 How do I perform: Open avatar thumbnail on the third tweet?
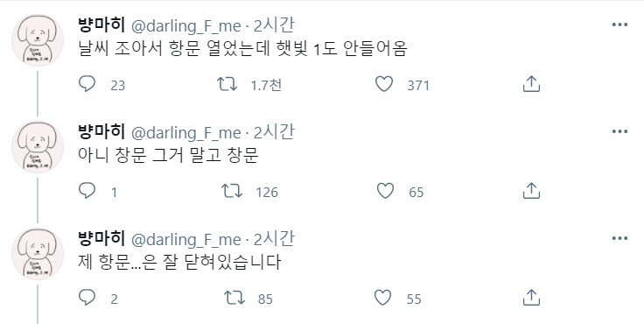38,254
